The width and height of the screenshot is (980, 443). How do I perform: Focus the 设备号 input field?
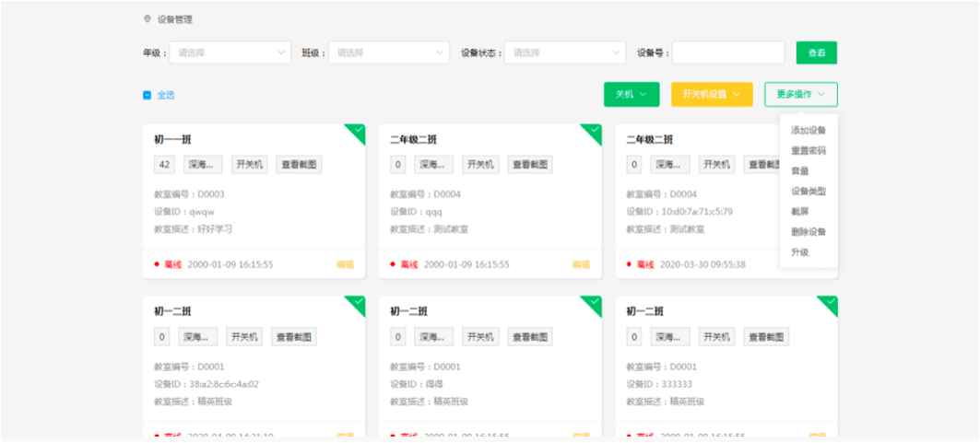(727, 53)
